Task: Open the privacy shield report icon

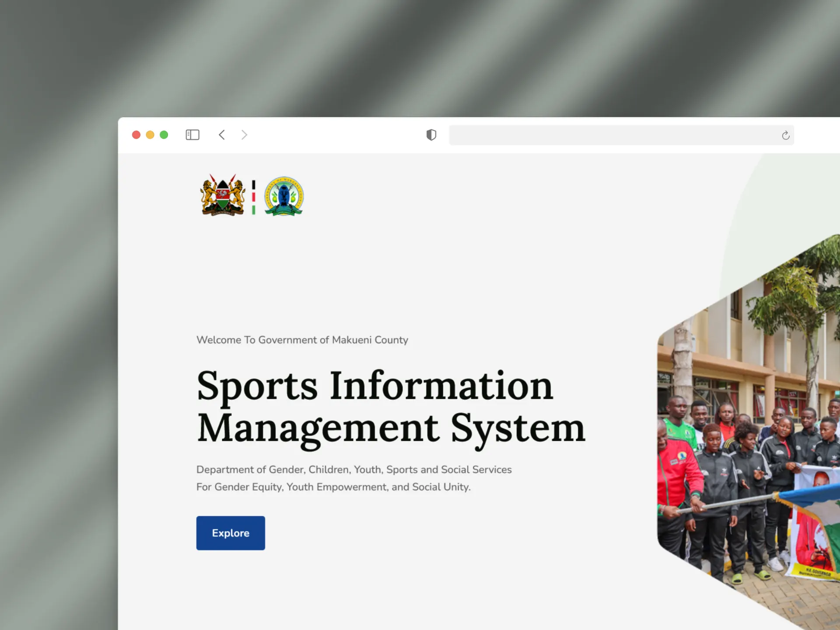Action: tap(431, 135)
